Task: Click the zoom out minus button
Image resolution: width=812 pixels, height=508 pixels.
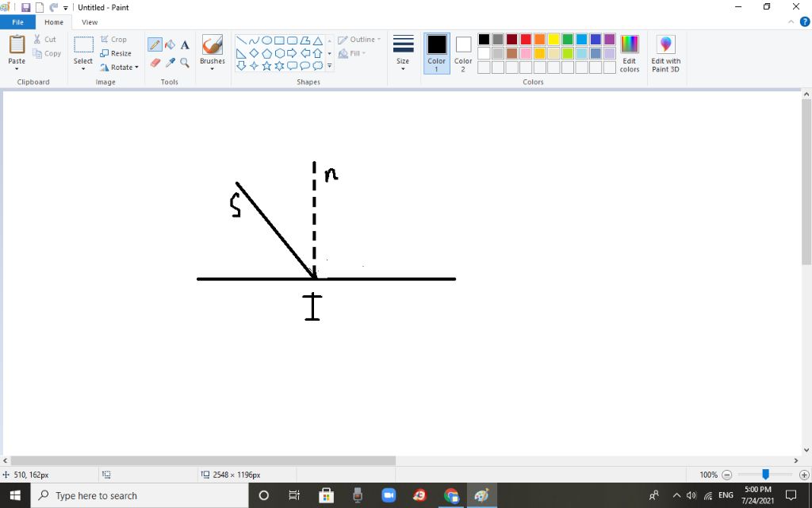Action: [727, 475]
